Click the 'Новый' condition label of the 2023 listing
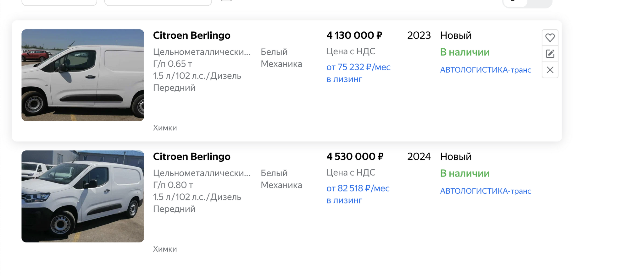The height and width of the screenshot is (277, 644). coord(456,35)
